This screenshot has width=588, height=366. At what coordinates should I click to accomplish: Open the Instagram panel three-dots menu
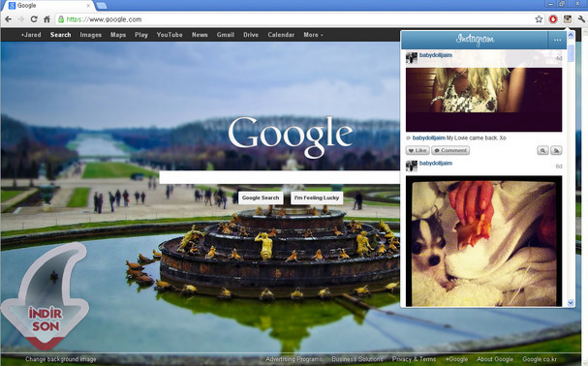(x=557, y=40)
